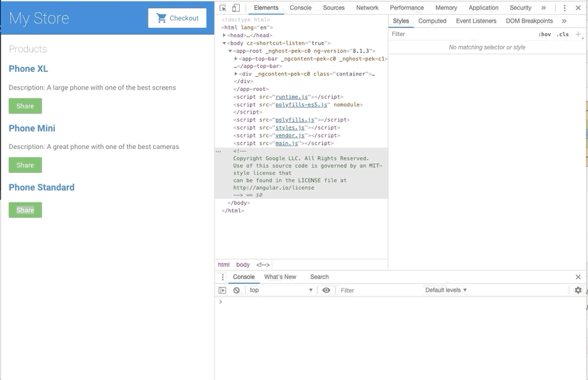Select the Computed tab
This screenshot has height=380, width=588.
(432, 21)
